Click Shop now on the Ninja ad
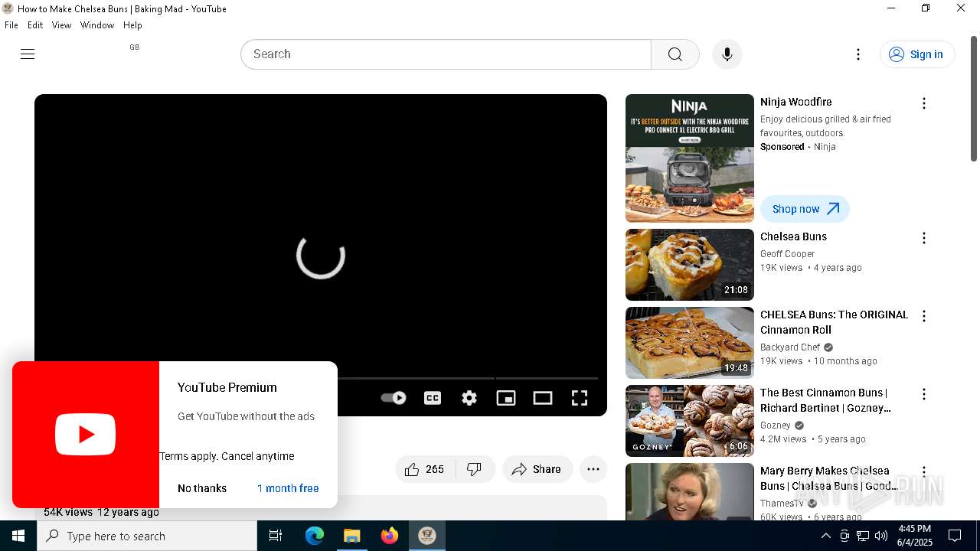 tap(805, 209)
